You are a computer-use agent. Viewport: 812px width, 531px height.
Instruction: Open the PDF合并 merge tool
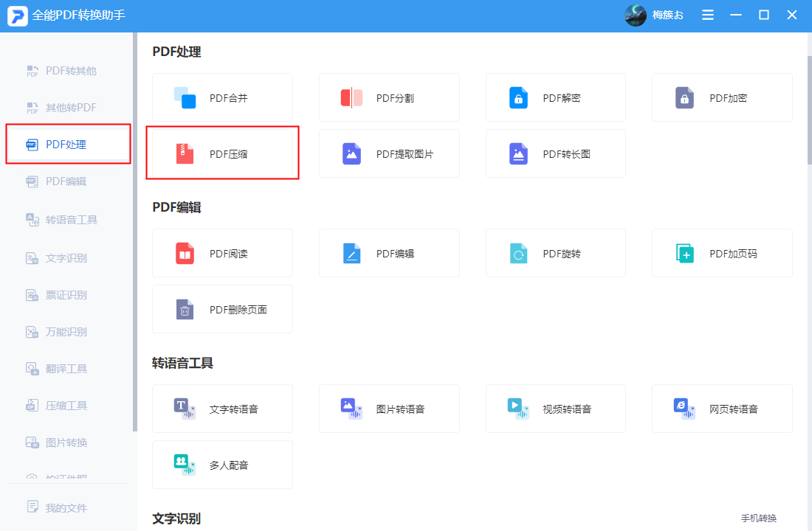pos(222,97)
